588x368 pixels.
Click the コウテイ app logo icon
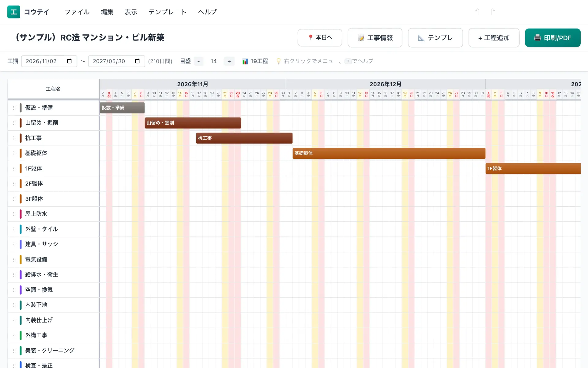14,12
